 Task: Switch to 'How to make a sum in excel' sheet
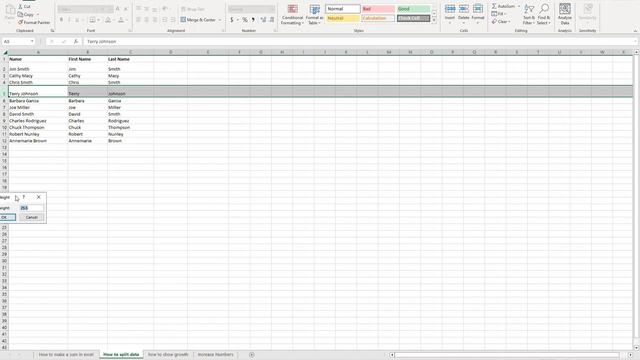click(66, 355)
